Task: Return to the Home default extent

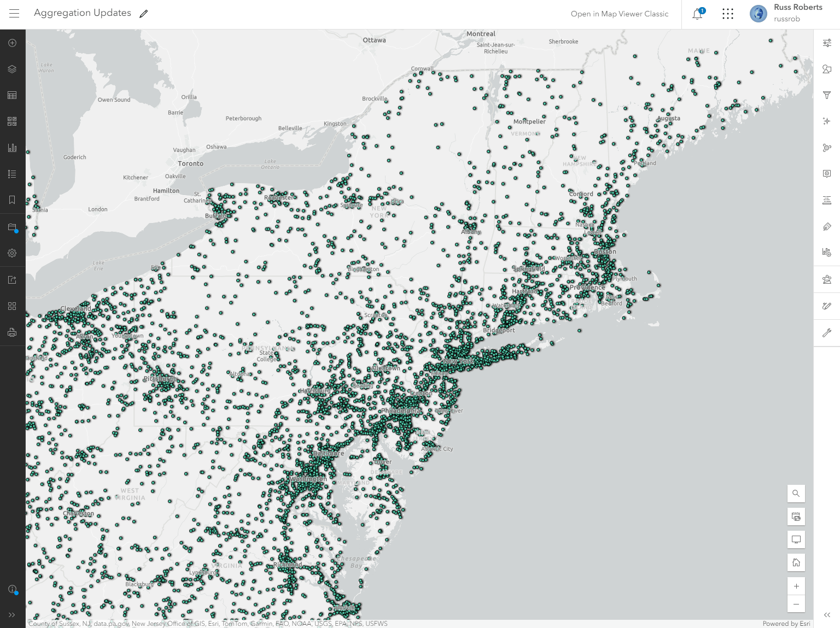Action: point(796,562)
